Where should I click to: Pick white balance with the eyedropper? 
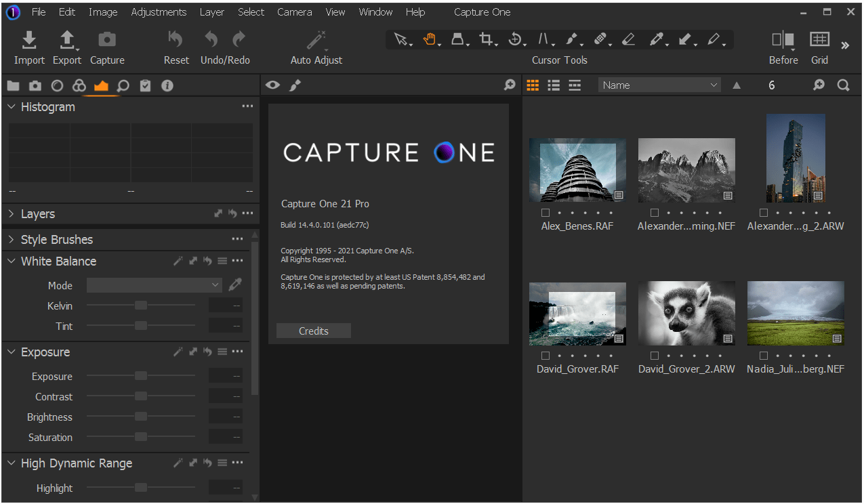coord(235,285)
